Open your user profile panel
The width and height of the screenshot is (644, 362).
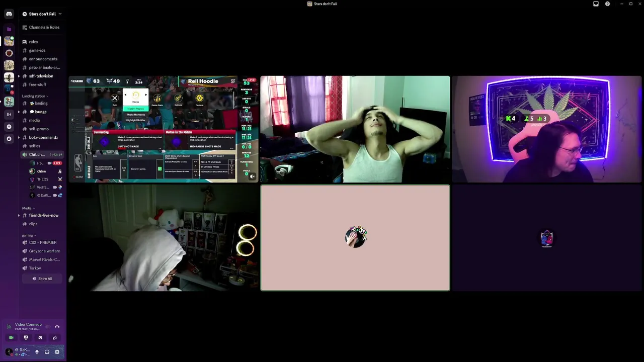19,352
